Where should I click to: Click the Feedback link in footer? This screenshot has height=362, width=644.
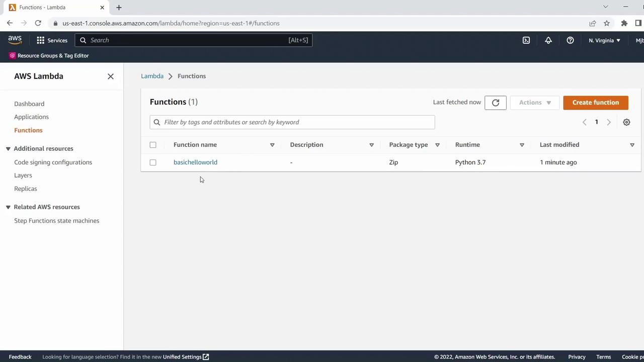(x=20, y=357)
